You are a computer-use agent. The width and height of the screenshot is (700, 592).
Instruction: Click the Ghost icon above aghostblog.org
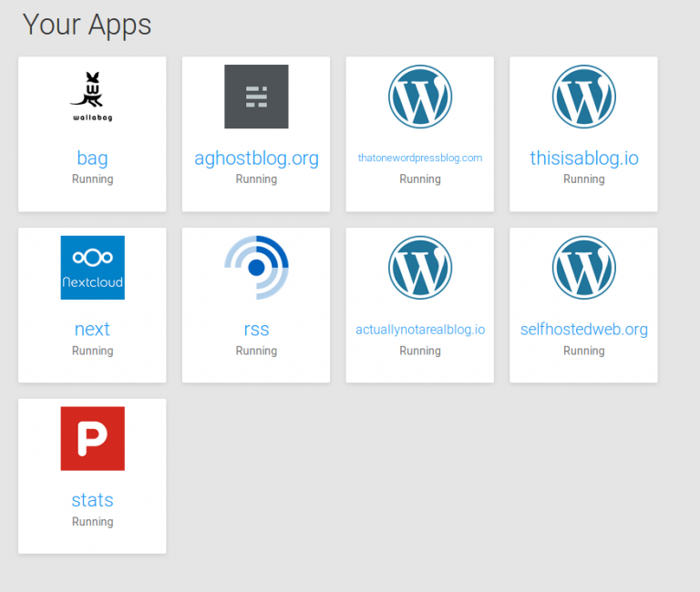(256, 97)
